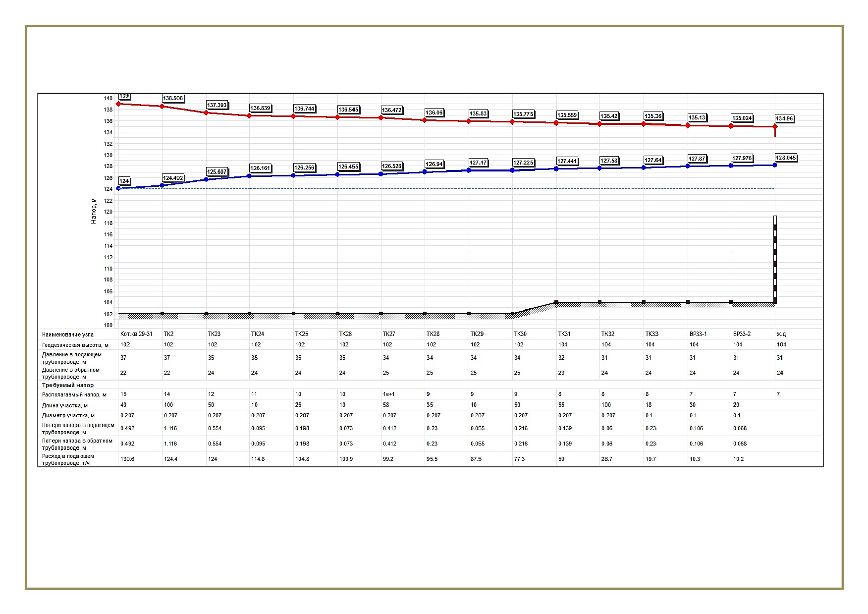Select the checkered building column at ж.д
Viewport: 868px width, 614px height.
pos(775,259)
